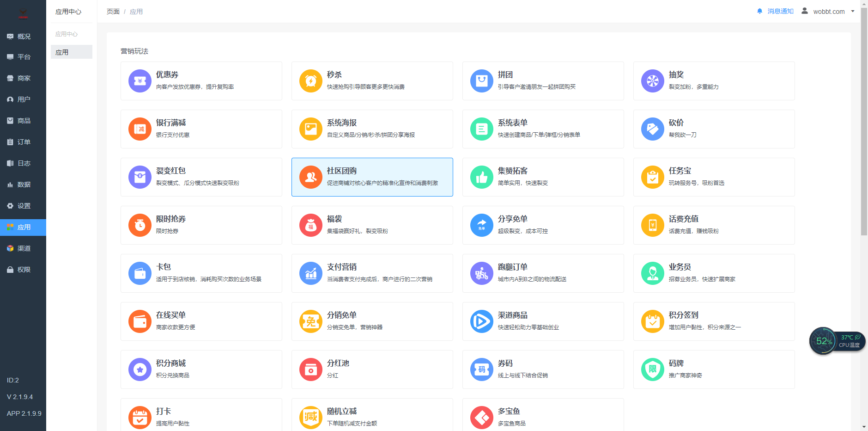Click the 页面 breadcrumb link
Viewport: 868px width, 431px height.
[113, 11]
